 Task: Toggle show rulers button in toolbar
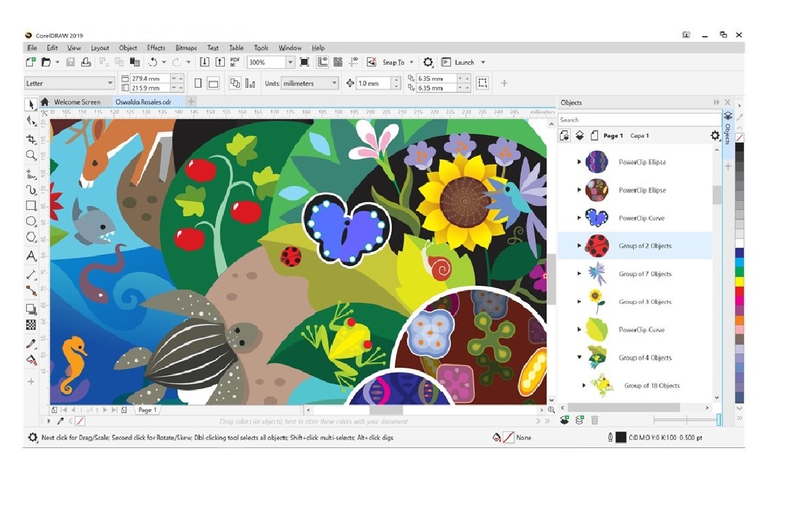coord(322,62)
